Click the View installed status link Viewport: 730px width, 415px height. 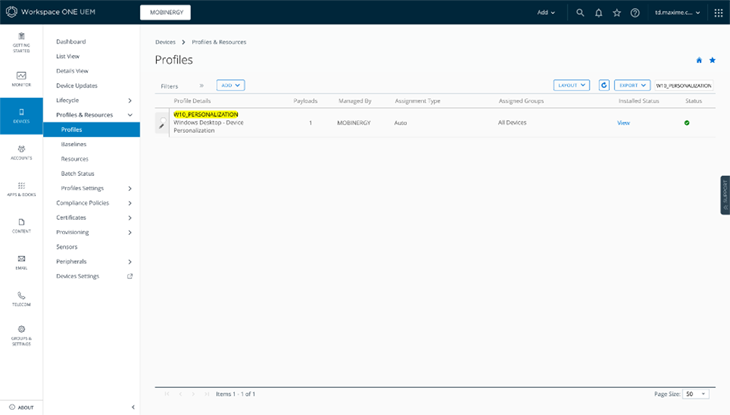(623, 122)
